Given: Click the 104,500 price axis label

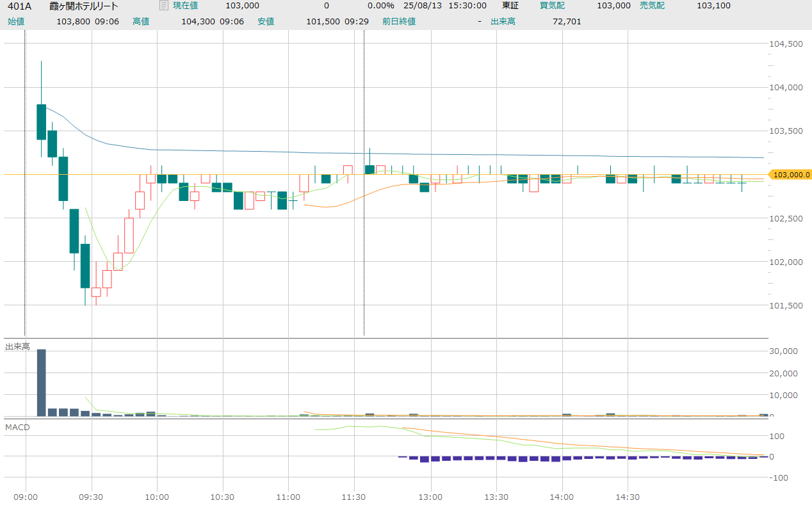Looking at the screenshot, I should coord(786,44).
